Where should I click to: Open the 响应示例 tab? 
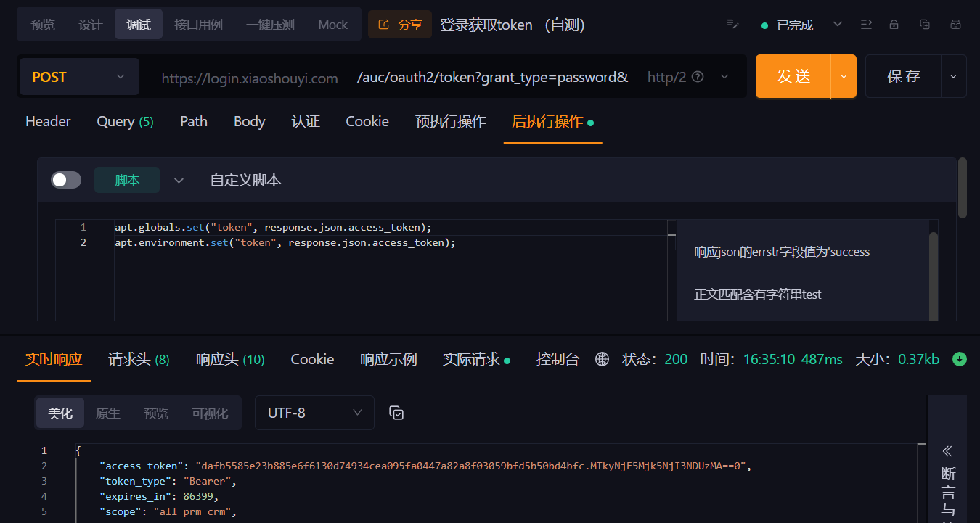[388, 359]
